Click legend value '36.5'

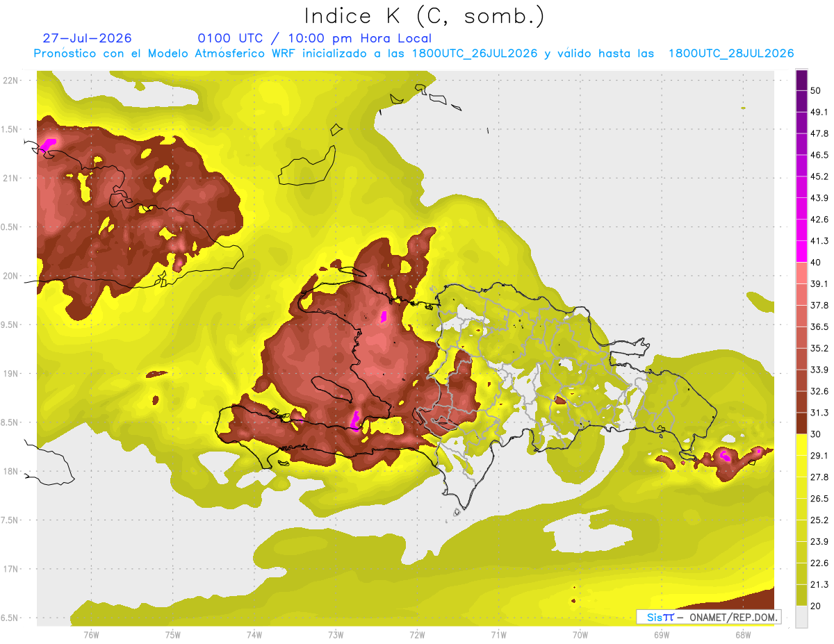(x=819, y=327)
